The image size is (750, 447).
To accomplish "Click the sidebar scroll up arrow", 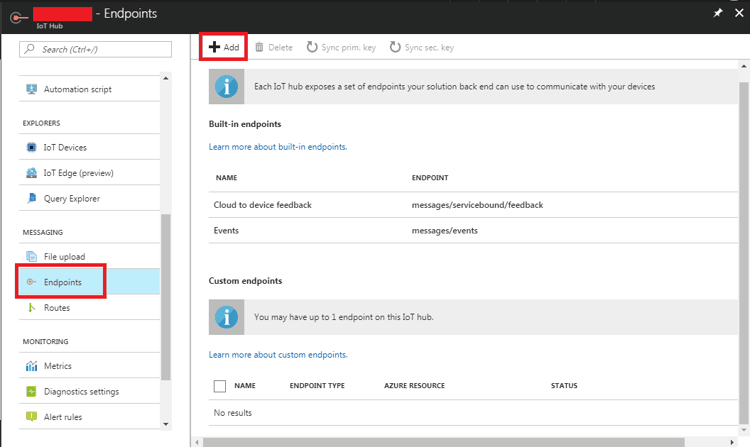I will coord(165,78).
